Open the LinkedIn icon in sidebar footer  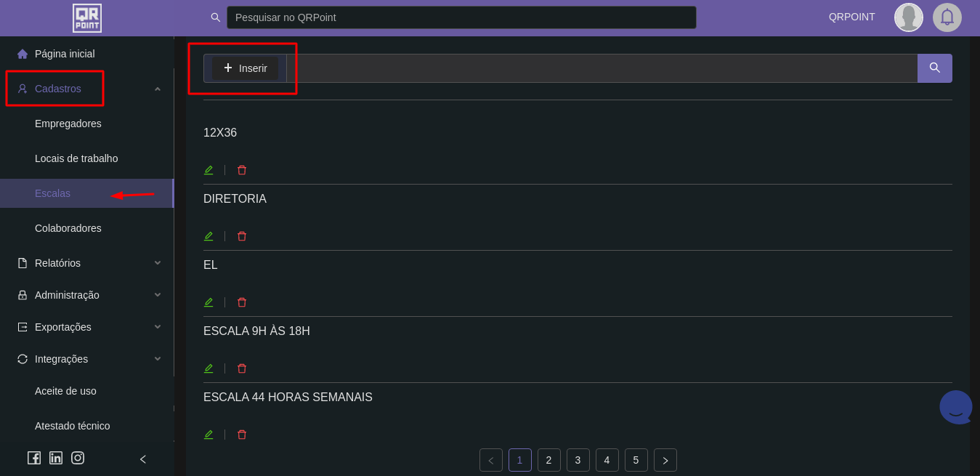56,458
